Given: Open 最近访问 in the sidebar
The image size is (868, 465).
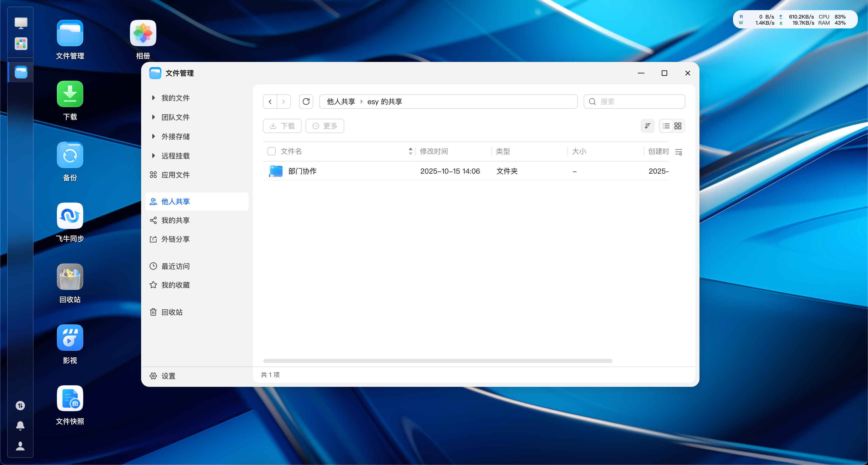Looking at the screenshot, I should [197, 266].
